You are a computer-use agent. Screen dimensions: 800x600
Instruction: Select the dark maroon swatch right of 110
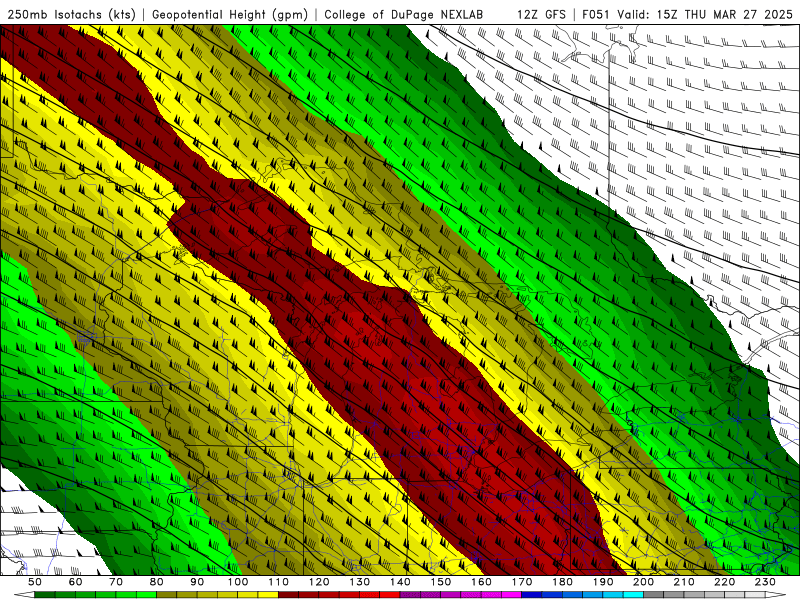pyautogui.click(x=288, y=595)
